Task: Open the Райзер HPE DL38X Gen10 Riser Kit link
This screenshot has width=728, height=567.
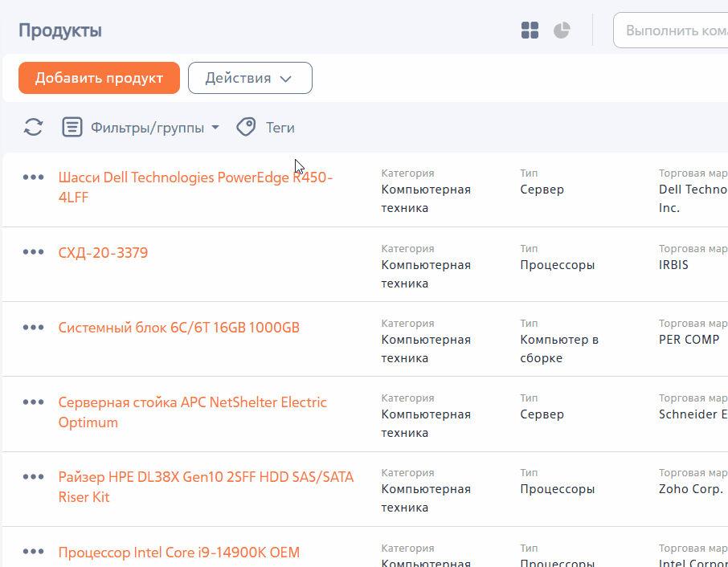Action: click(207, 487)
